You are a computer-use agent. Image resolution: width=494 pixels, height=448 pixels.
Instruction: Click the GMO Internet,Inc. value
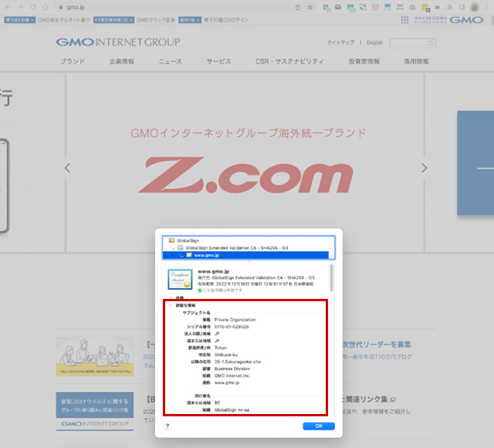click(x=232, y=375)
